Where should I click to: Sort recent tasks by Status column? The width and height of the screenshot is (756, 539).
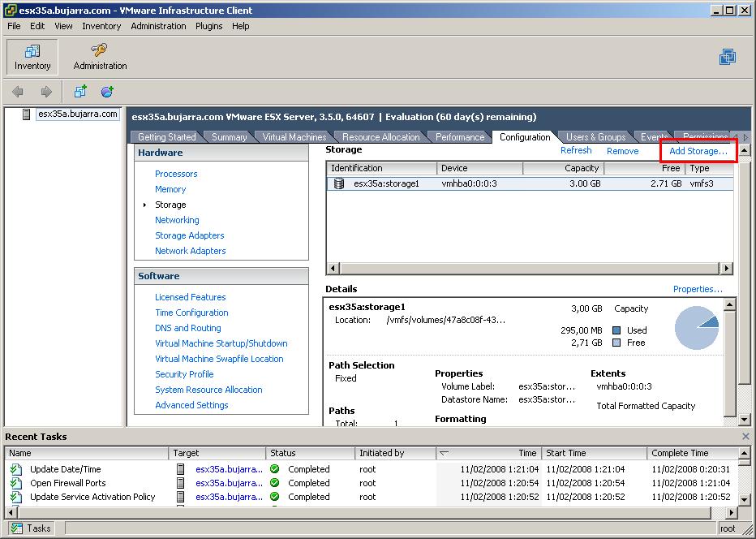(x=310, y=453)
